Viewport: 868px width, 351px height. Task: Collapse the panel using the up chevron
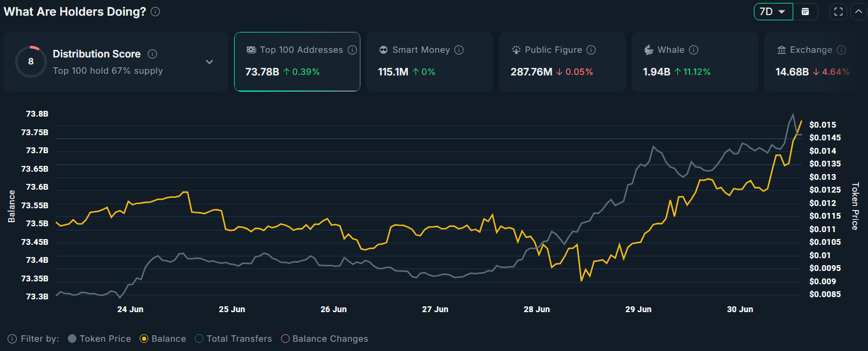pyautogui.click(x=858, y=11)
